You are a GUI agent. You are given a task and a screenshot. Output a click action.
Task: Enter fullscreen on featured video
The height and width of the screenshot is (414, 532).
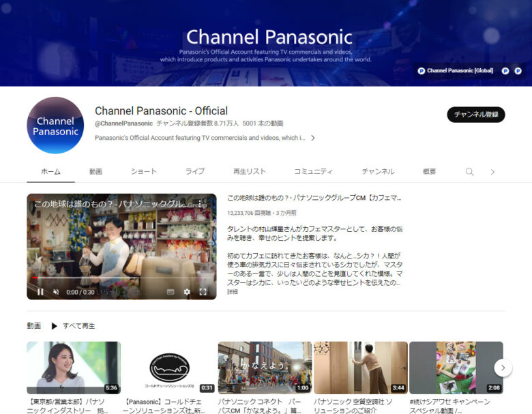pos(203,291)
